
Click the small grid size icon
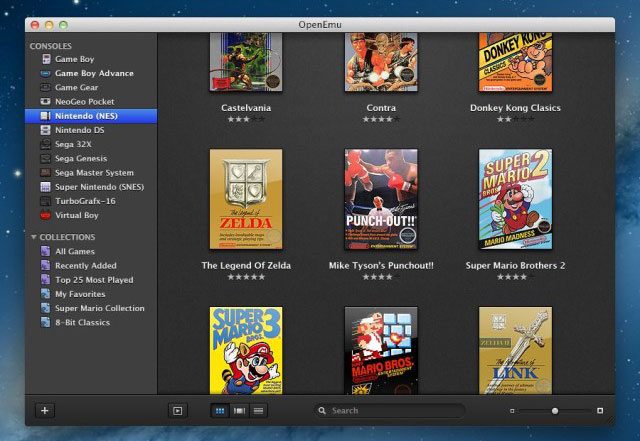tap(512, 411)
